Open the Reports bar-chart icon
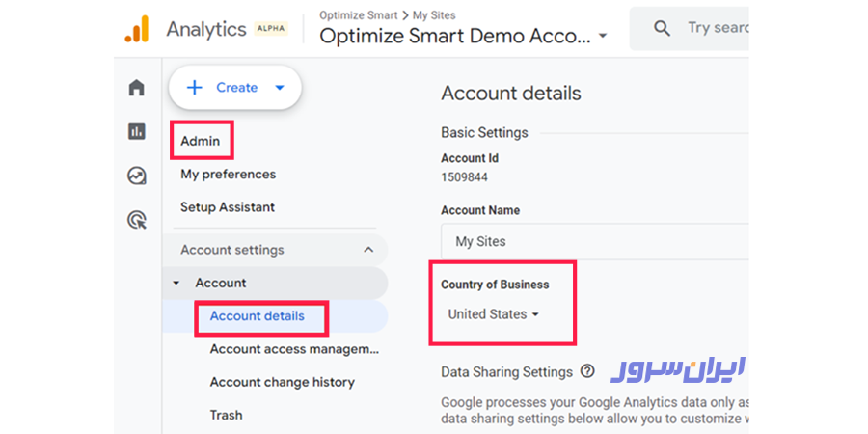 tap(136, 131)
